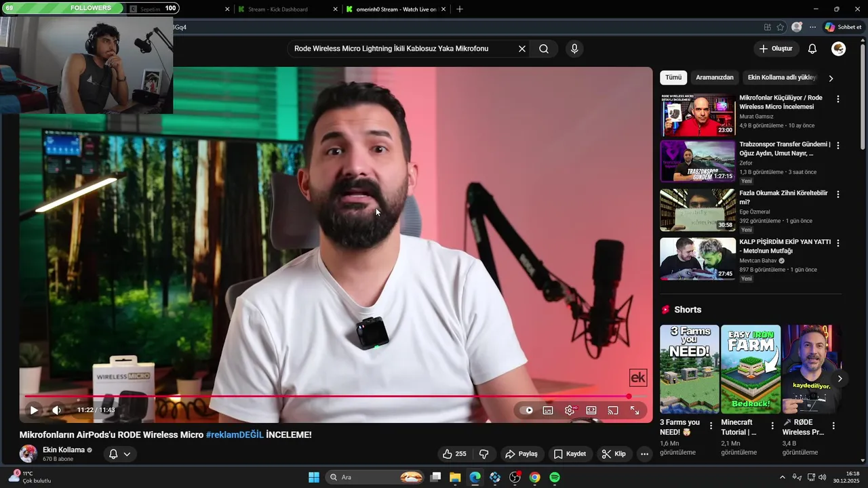
Task: Switch to Stream Kick Dashboard tab
Action: coord(278,9)
